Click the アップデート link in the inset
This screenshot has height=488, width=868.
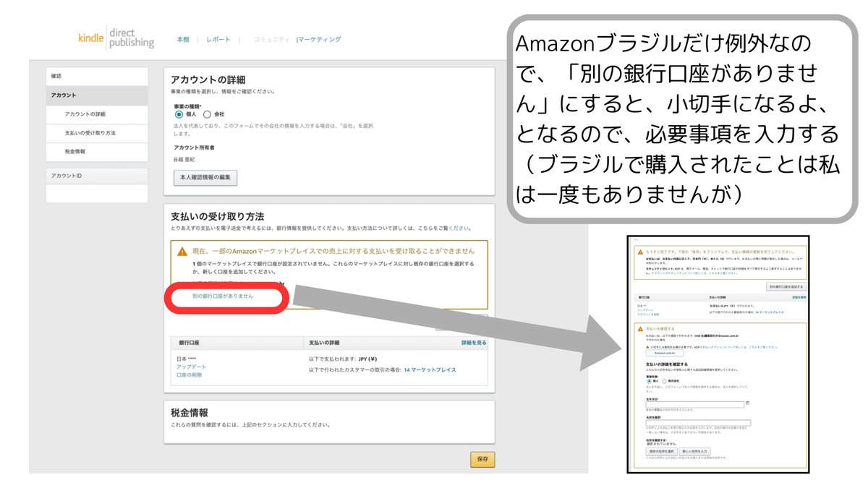tap(645, 310)
